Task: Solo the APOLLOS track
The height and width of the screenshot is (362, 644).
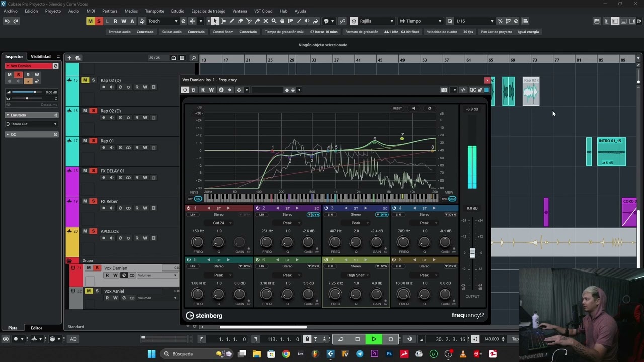Action: coord(93,231)
